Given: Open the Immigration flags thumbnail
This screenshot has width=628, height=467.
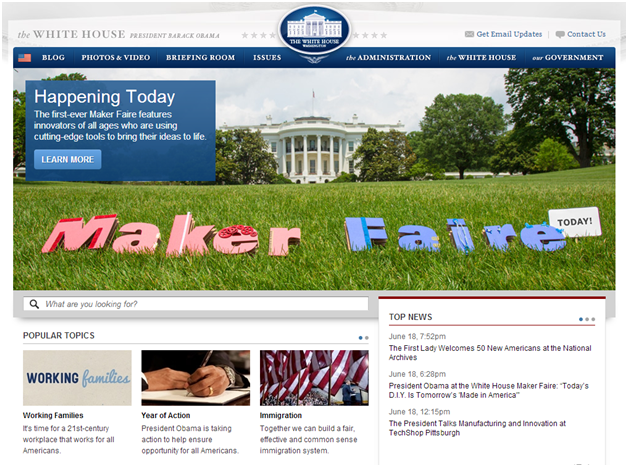Looking at the screenshot, I should pyautogui.click(x=314, y=378).
